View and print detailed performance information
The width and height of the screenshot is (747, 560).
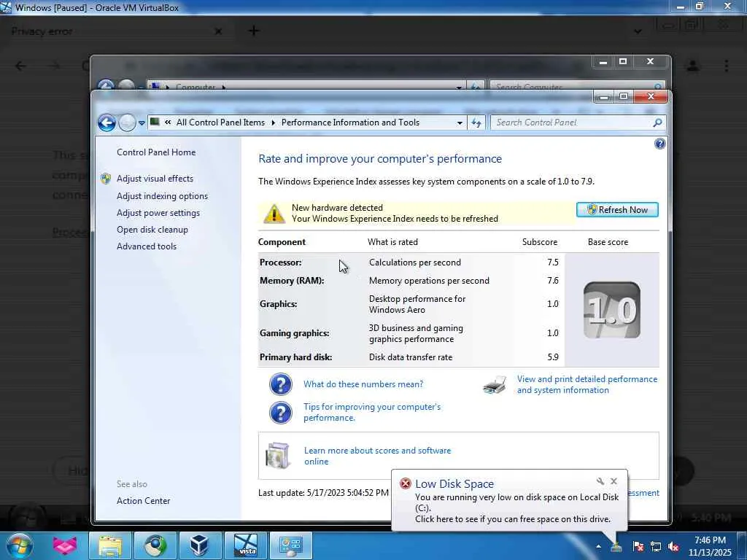[587, 385]
